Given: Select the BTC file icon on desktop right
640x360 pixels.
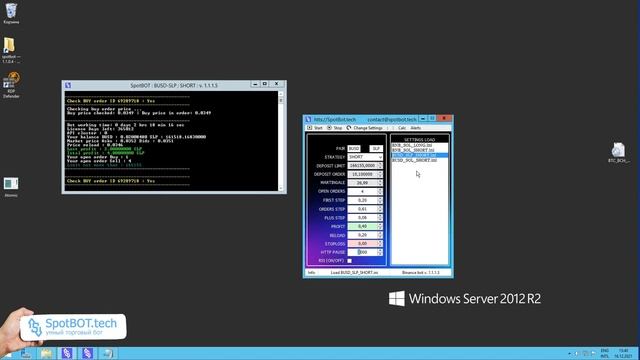Looking at the screenshot, I should pos(618,153).
